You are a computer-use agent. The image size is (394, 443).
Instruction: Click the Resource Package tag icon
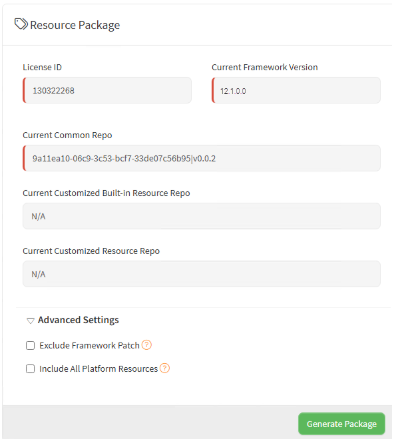[21, 24]
